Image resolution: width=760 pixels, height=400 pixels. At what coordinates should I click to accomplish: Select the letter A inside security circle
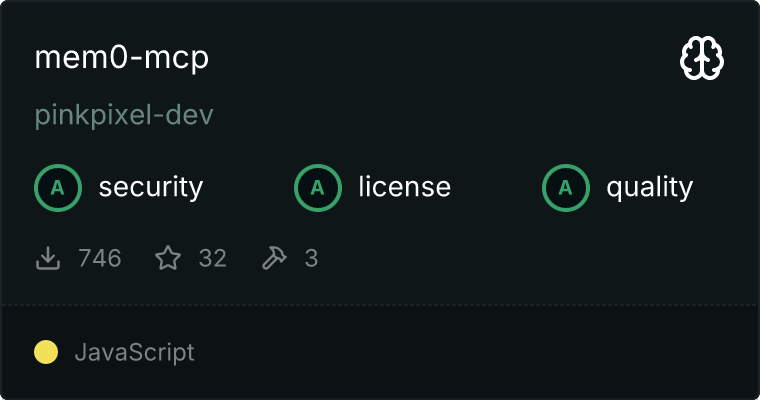58,188
